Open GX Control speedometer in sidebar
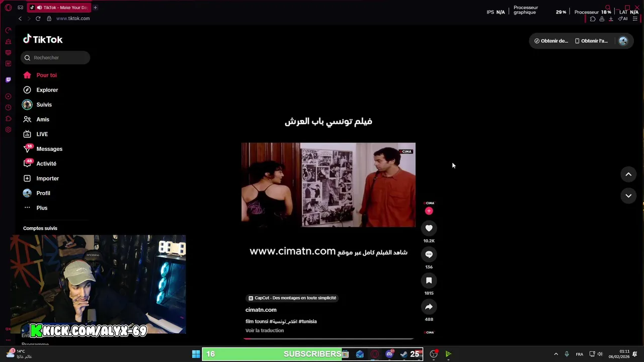The height and width of the screenshot is (362, 644). point(8,30)
